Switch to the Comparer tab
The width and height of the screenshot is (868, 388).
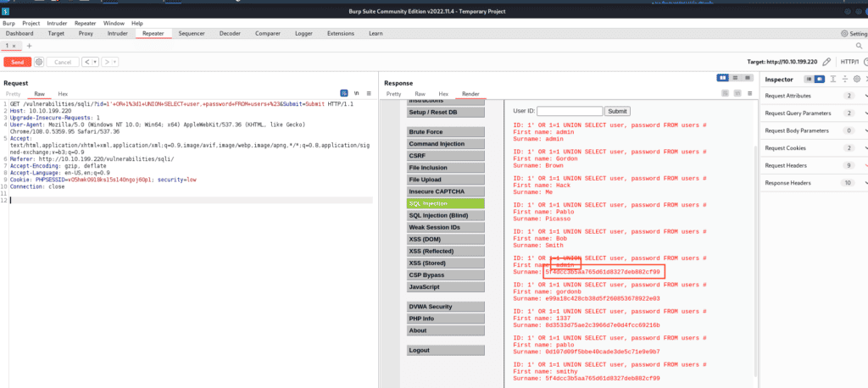(x=267, y=34)
